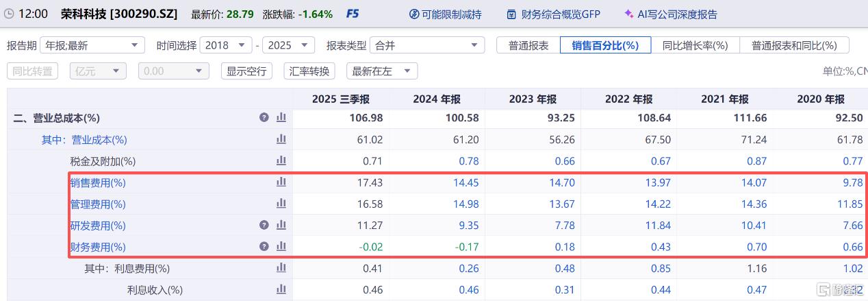Open chart icon for 管理费用 row

click(281, 204)
